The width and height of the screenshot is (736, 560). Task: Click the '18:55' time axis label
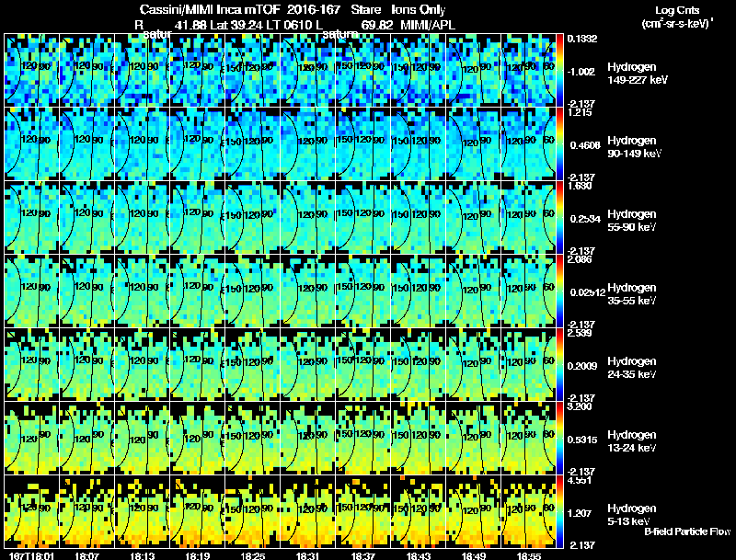(x=529, y=556)
